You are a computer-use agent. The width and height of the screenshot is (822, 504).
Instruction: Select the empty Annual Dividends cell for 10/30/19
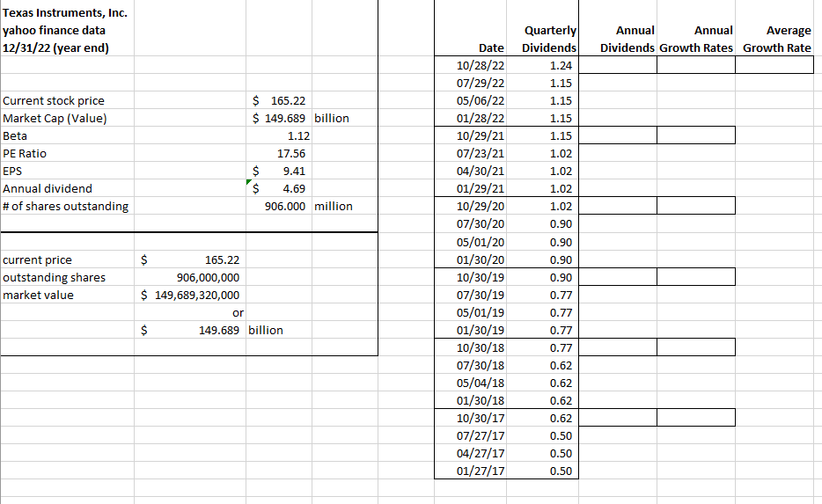(x=618, y=277)
